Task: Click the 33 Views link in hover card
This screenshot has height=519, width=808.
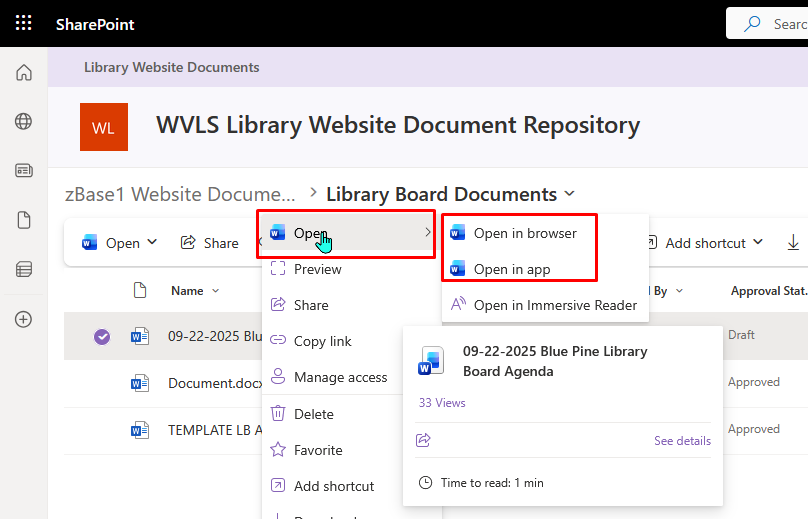Action: click(x=442, y=403)
